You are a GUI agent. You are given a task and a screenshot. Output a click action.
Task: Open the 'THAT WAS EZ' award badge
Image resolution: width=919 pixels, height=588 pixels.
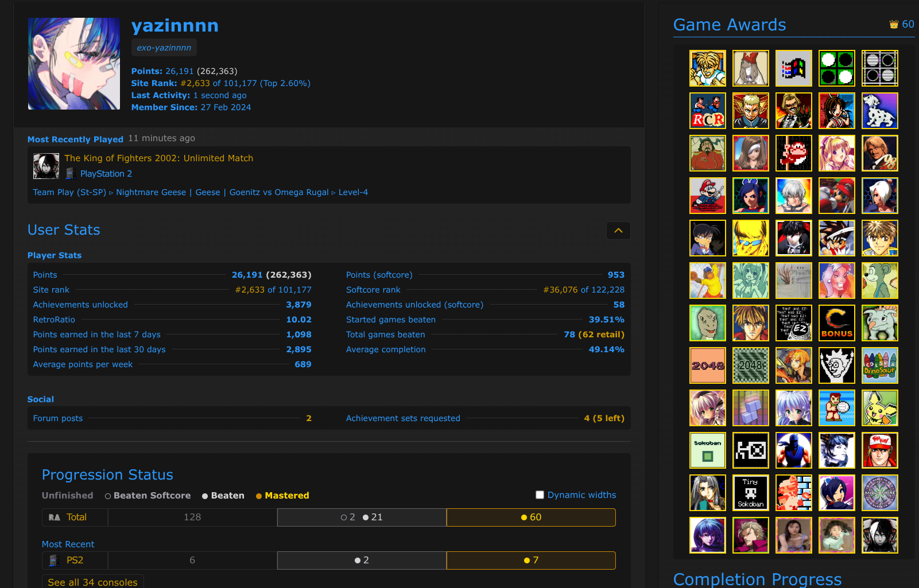(794, 323)
